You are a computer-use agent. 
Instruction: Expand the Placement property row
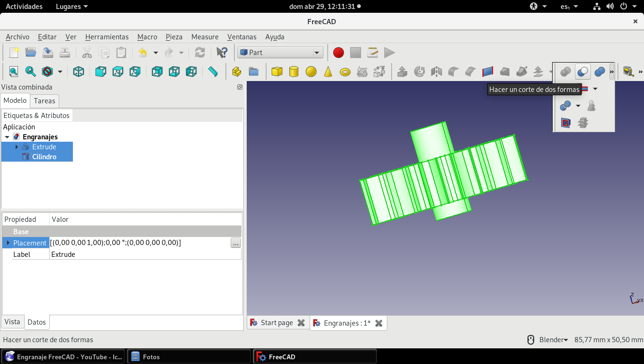pos(8,243)
